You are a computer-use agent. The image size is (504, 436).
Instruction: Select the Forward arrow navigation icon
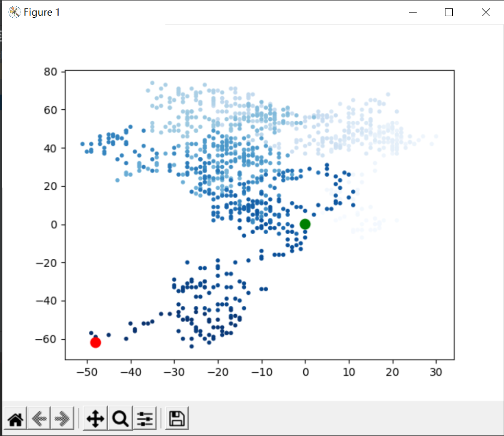click(62, 418)
